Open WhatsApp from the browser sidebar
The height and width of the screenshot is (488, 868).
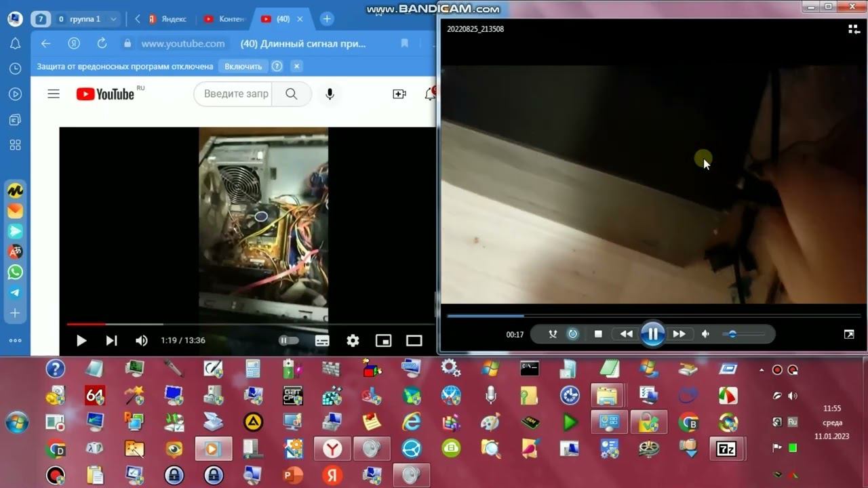(15, 272)
